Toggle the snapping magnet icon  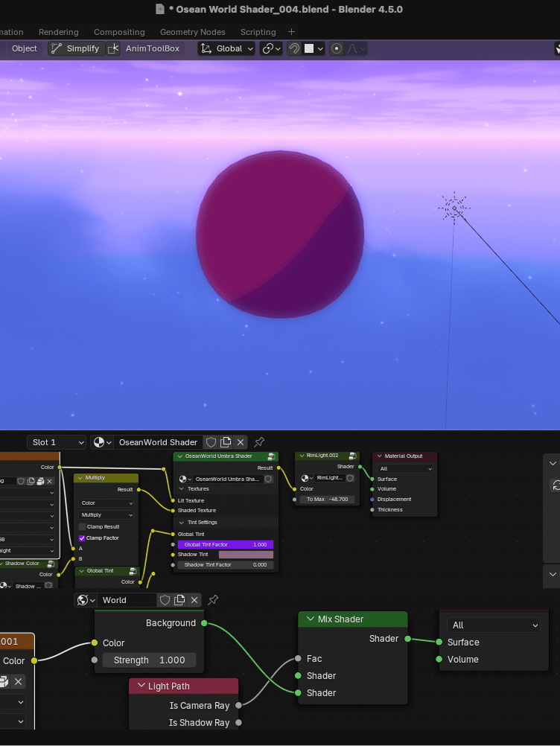coord(294,48)
